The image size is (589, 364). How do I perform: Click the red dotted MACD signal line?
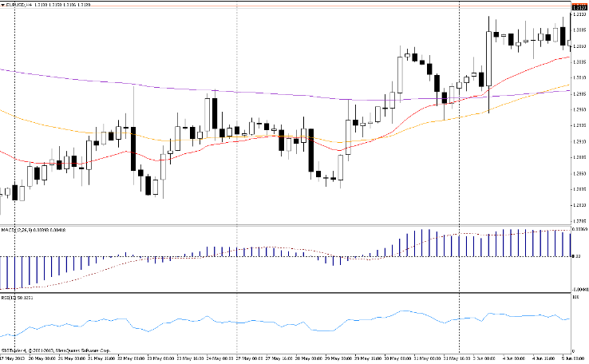tap(271, 247)
